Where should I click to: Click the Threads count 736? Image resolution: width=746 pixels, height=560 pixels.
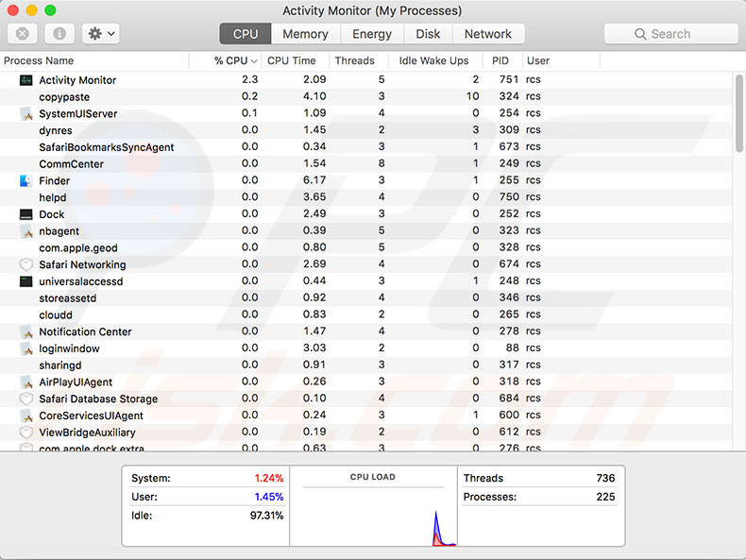605,478
